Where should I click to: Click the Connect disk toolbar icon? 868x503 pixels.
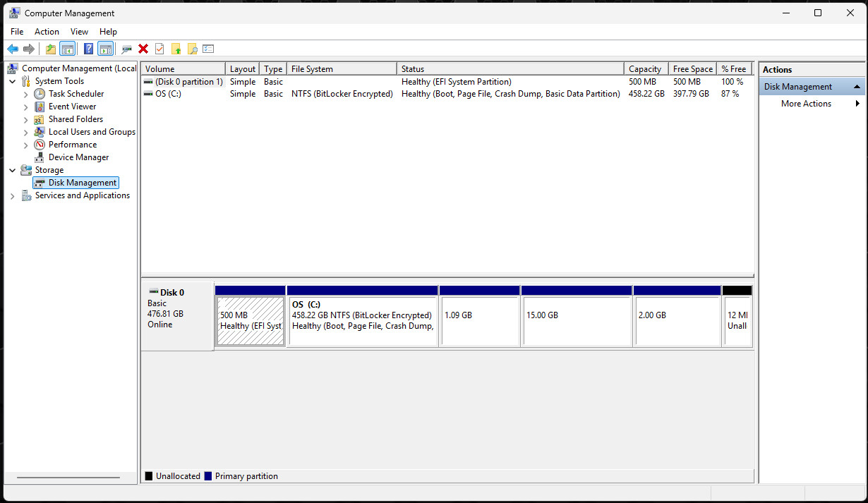127,49
